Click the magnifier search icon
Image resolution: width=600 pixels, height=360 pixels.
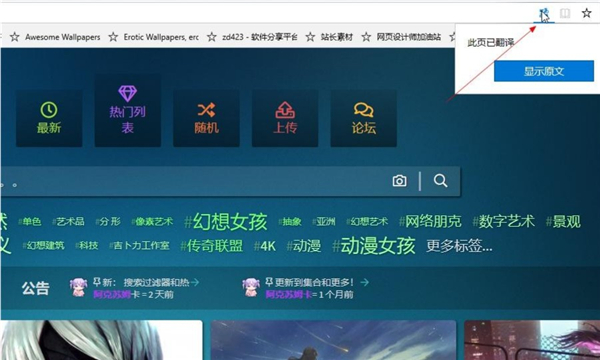pos(440,181)
